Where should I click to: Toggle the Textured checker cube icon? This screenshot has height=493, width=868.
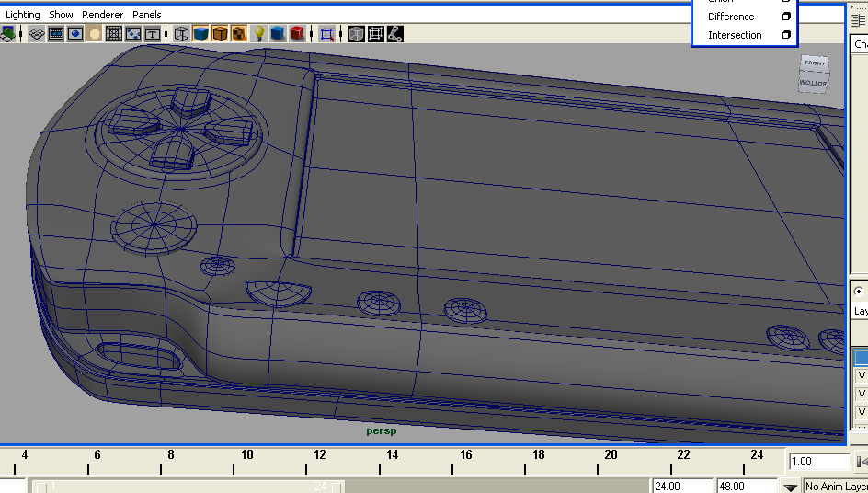(238, 34)
